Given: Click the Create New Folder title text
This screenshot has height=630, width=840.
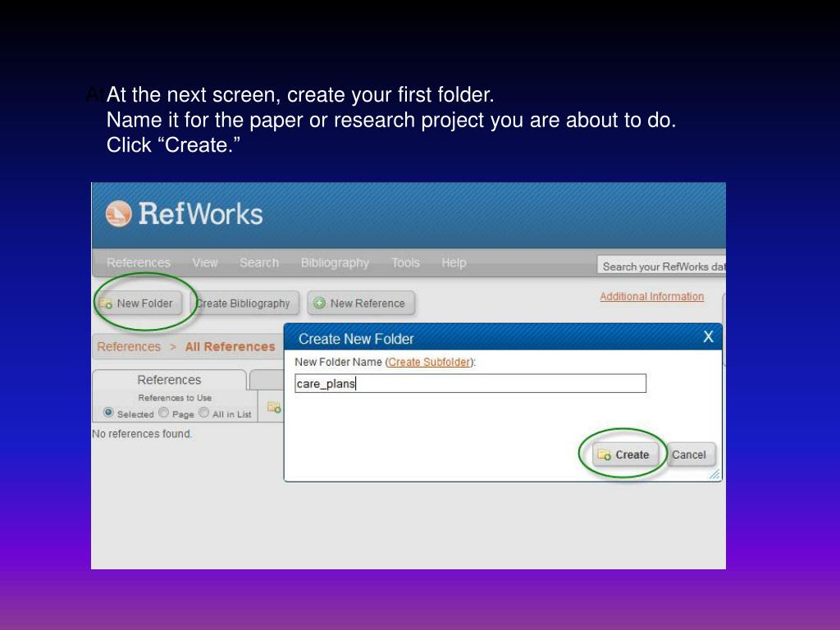Looking at the screenshot, I should coord(356,339).
